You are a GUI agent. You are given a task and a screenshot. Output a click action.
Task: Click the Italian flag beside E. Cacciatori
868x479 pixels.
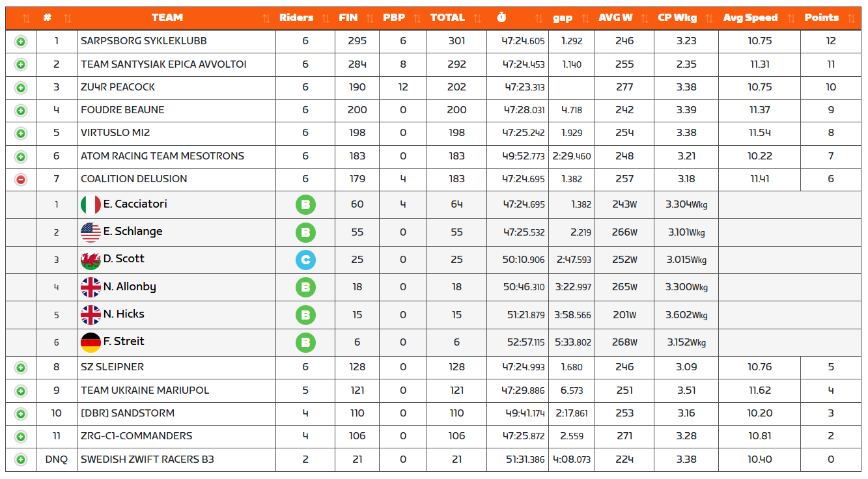(x=91, y=204)
